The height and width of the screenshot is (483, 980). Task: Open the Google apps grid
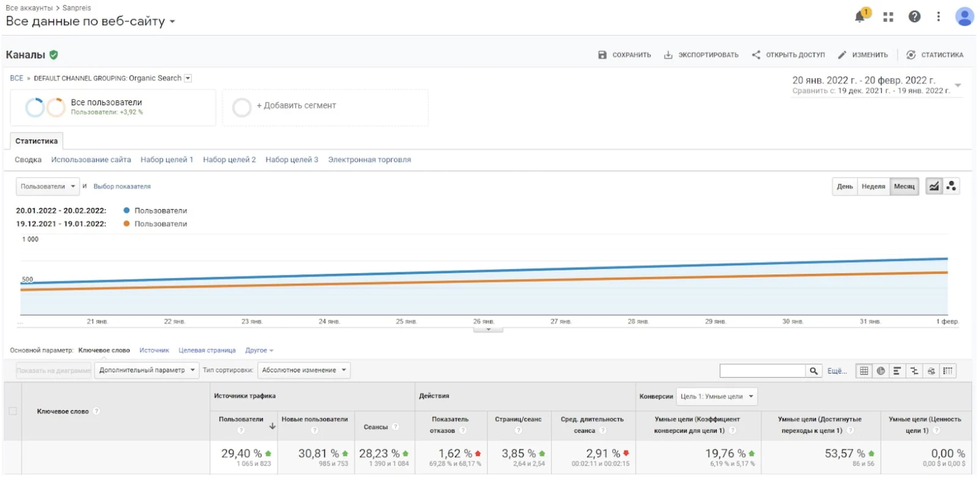tap(888, 17)
